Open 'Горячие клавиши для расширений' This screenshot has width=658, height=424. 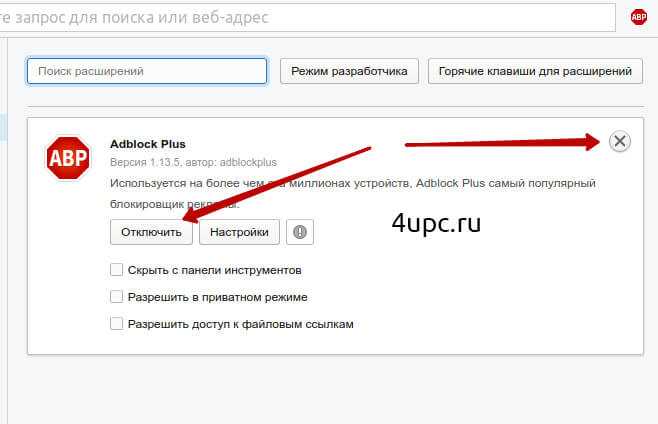[535, 71]
